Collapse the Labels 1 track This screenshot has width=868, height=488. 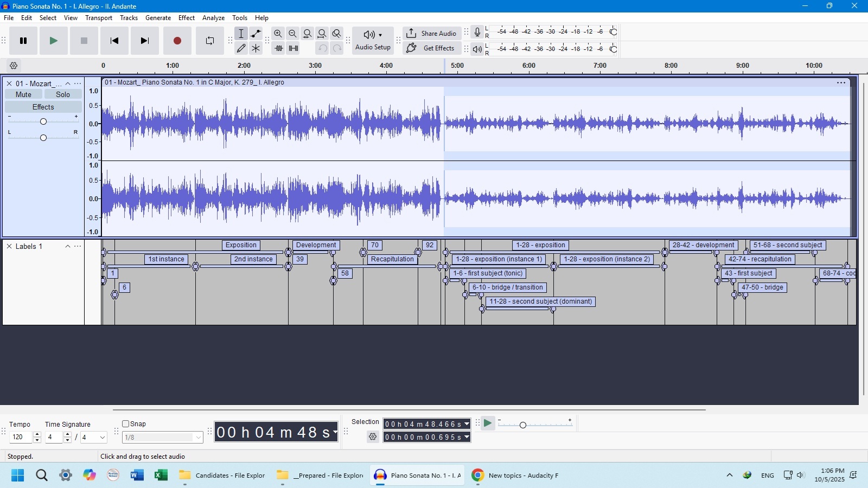68,247
